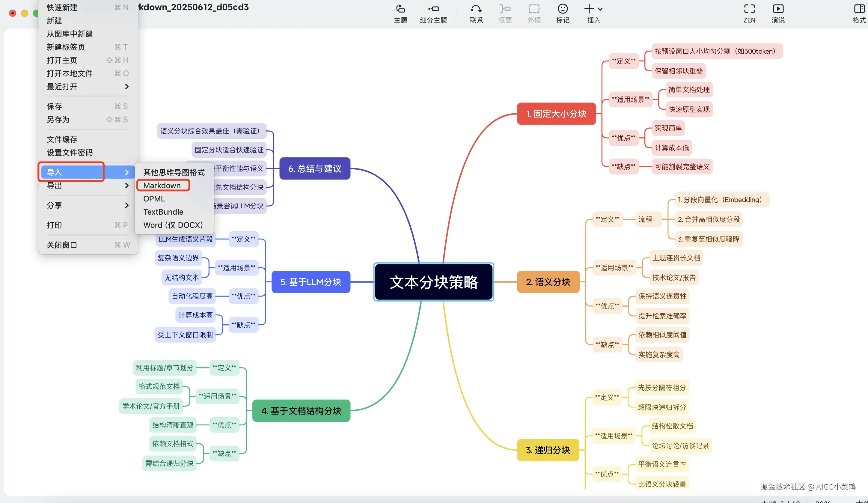Image resolution: width=868 pixels, height=503 pixels.
Task: Click the 自动化程度高 node
Action: click(192, 296)
